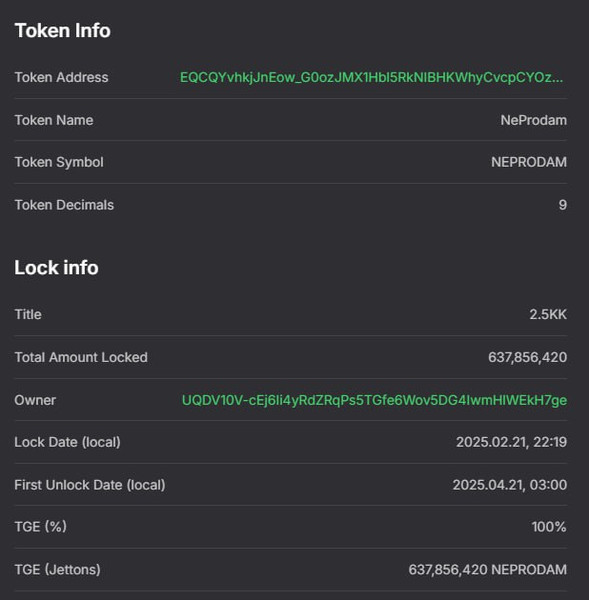Screen dimensions: 589x600
Task: Click the First Unlock Date value
Action: point(510,485)
